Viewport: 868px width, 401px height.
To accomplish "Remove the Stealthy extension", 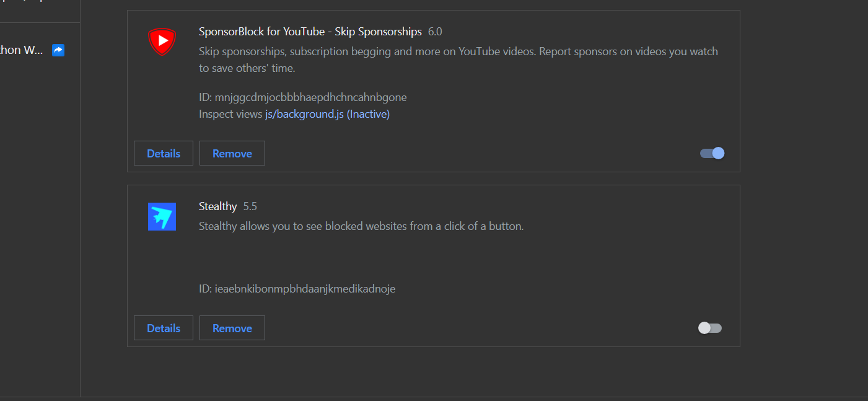I will point(232,328).
